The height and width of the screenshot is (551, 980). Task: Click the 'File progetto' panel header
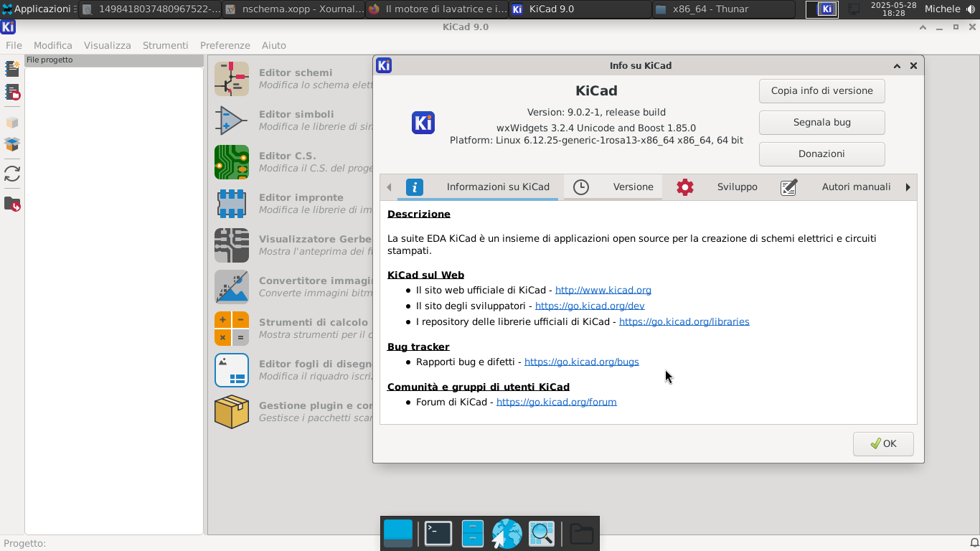click(114, 60)
